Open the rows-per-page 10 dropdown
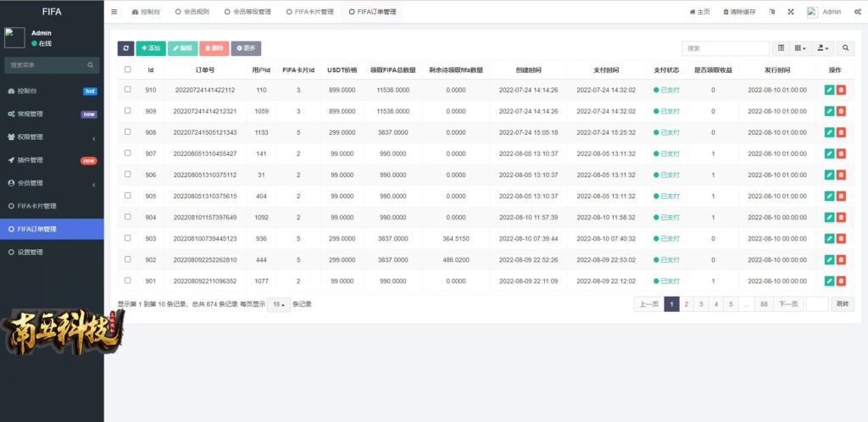 [278, 304]
